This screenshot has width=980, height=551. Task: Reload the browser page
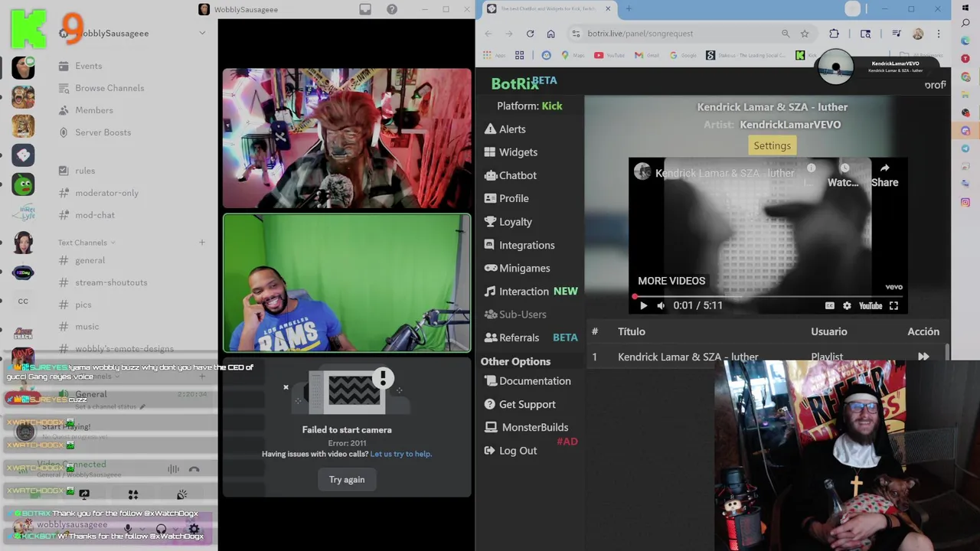pos(530,34)
